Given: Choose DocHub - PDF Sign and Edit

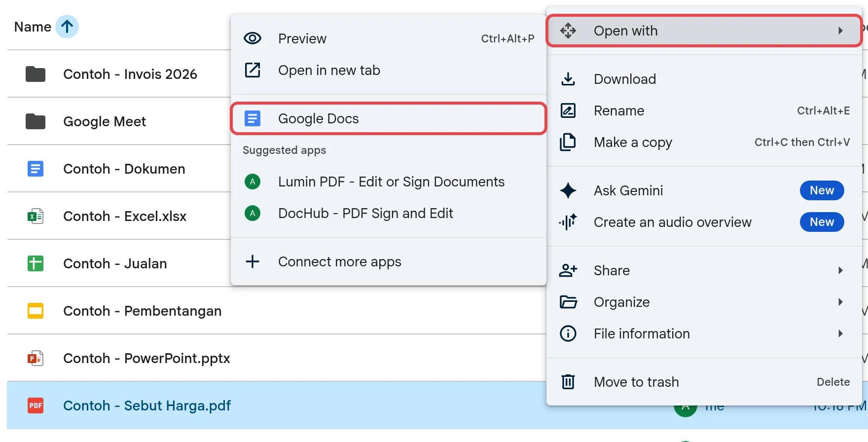Looking at the screenshot, I should (x=389, y=213).
